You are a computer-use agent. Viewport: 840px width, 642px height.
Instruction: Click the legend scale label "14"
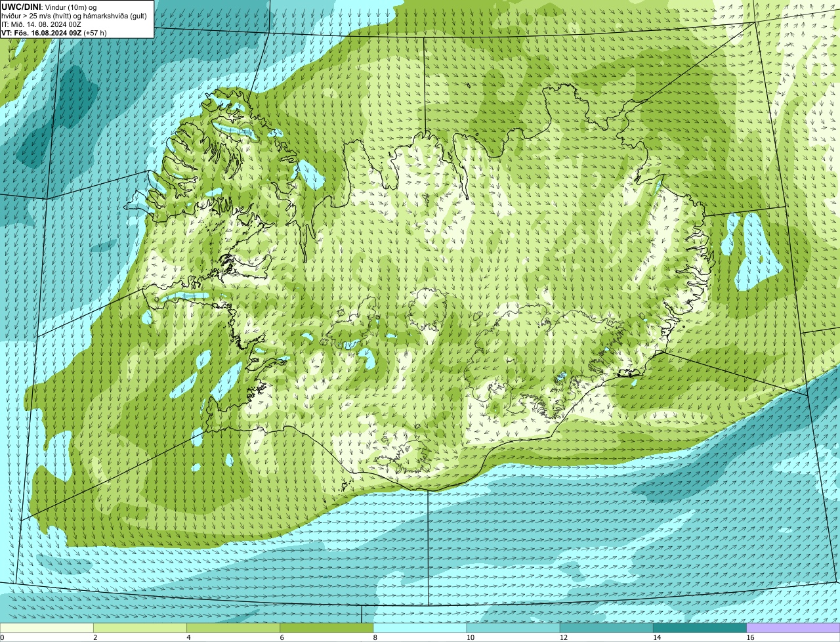click(x=657, y=637)
